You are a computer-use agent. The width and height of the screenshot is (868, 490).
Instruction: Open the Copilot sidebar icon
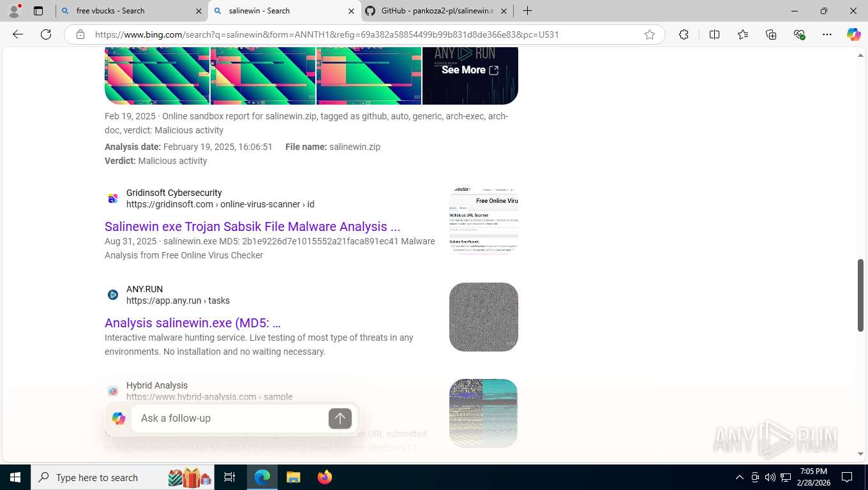pos(854,34)
